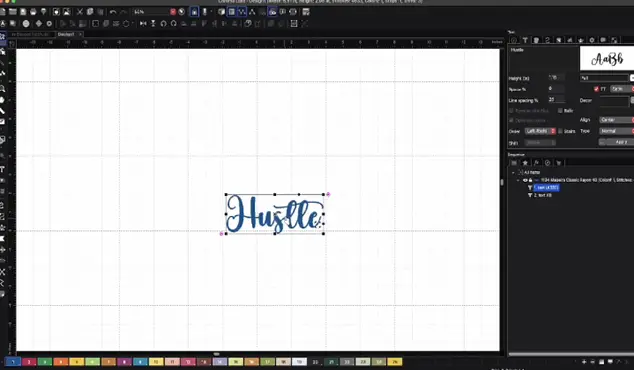
Task: Click the Mirror vertical icon in second toolbar
Action: coord(153,23)
